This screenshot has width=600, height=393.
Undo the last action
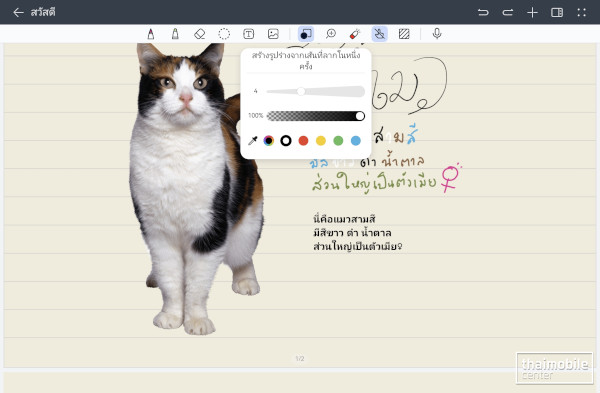(x=483, y=12)
